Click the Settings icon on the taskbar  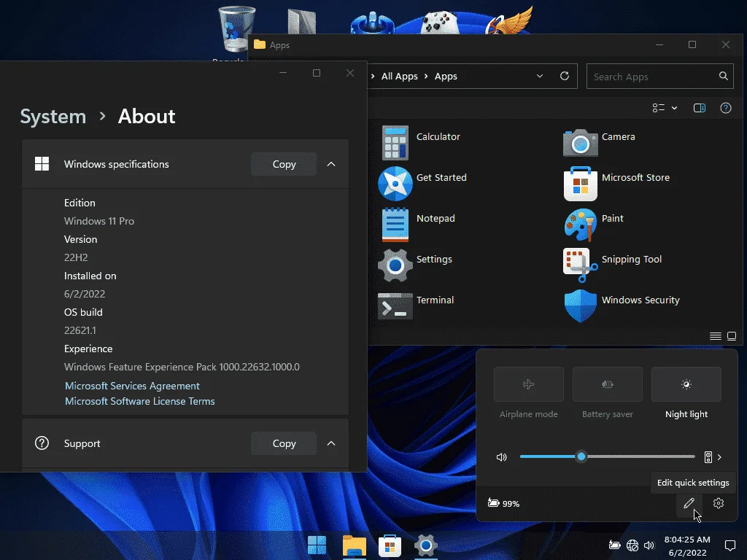click(426, 545)
